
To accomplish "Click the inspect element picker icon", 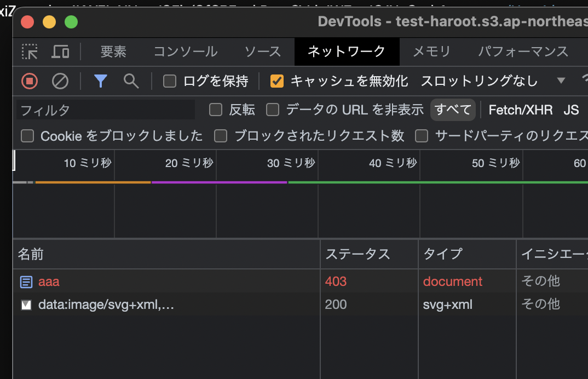I will (30, 52).
